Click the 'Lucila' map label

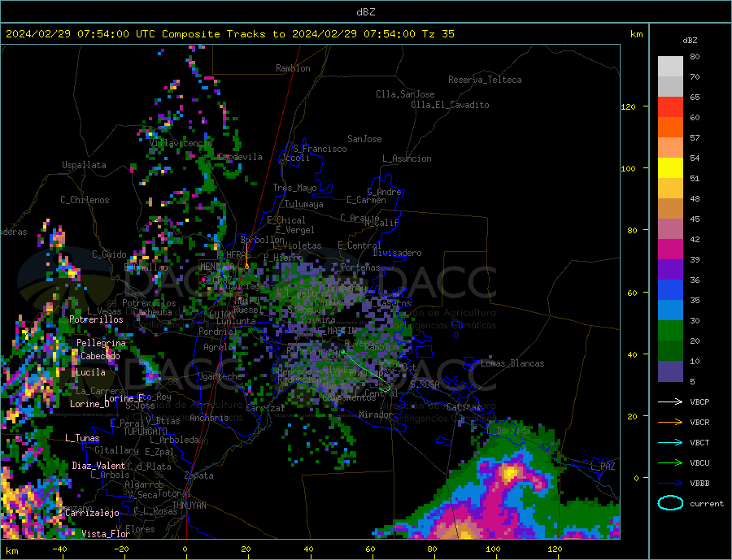point(90,372)
